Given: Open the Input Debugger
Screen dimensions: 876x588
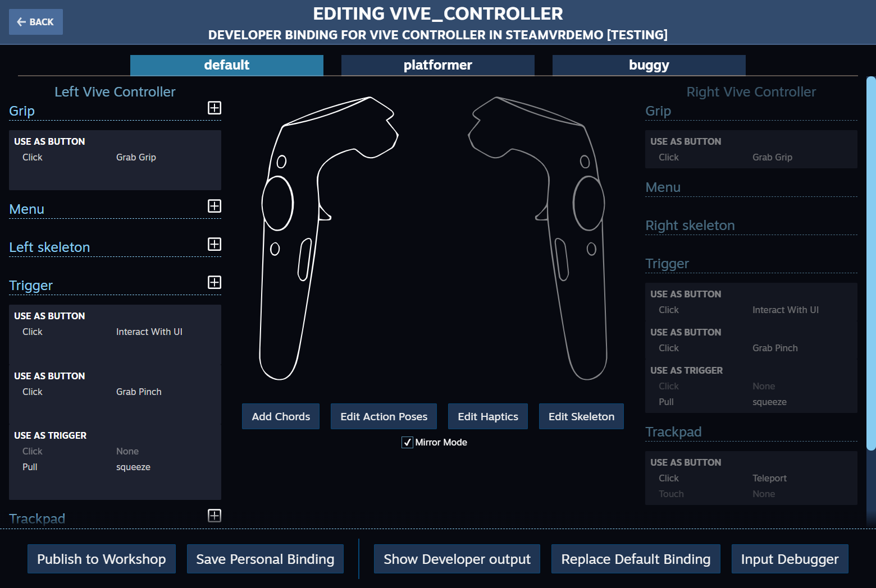Looking at the screenshot, I should click(x=790, y=559).
